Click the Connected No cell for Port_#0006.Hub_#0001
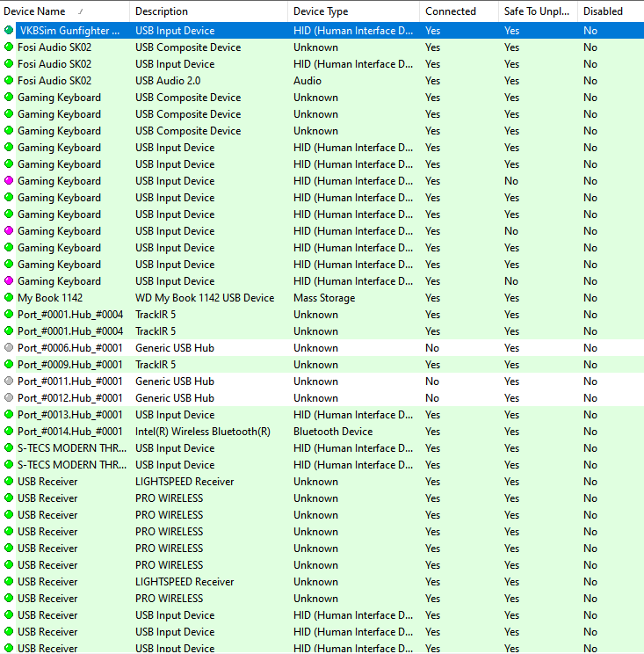Viewport: 644px width, 654px height. tap(432, 348)
